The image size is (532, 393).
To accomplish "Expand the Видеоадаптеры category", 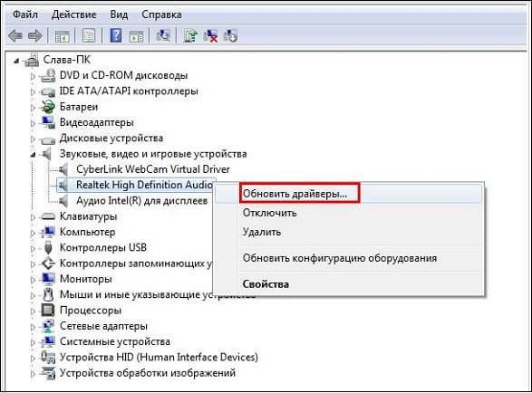I will point(33,123).
